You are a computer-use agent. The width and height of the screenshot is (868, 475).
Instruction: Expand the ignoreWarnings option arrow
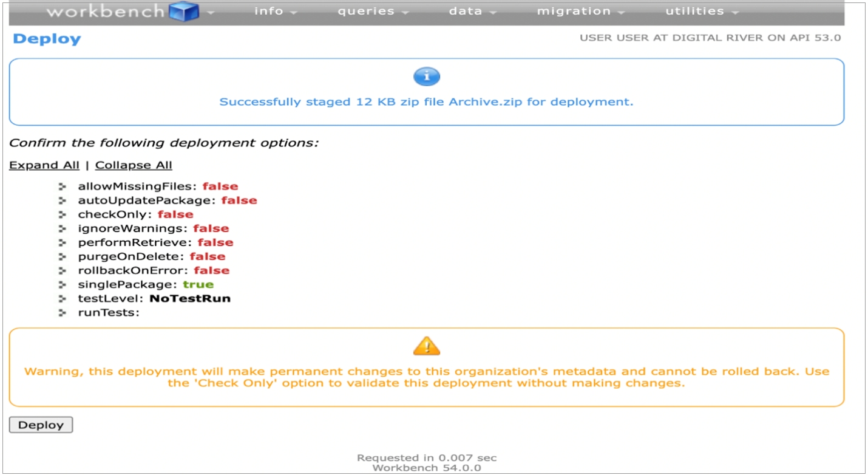pos(62,228)
